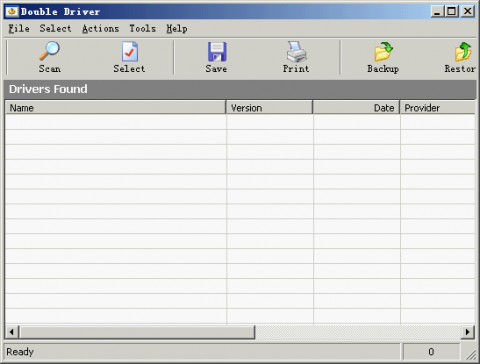Image resolution: width=480 pixels, height=364 pixels.
Task: Open the Help menu
Action: (x=177, y=29)
